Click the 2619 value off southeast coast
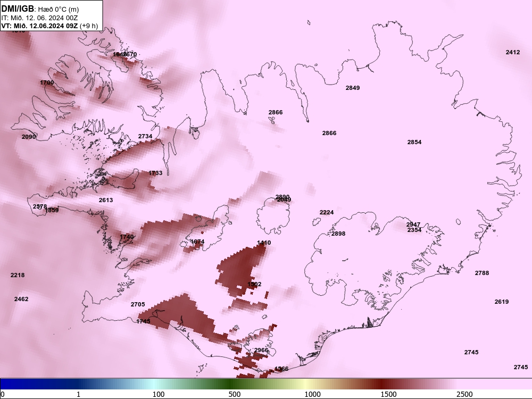 [x=502, y=302]
